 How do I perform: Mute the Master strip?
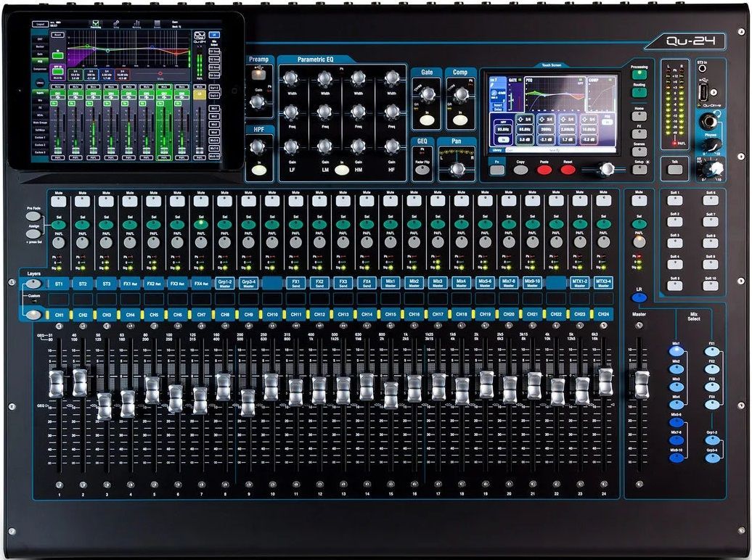(639, 201)
